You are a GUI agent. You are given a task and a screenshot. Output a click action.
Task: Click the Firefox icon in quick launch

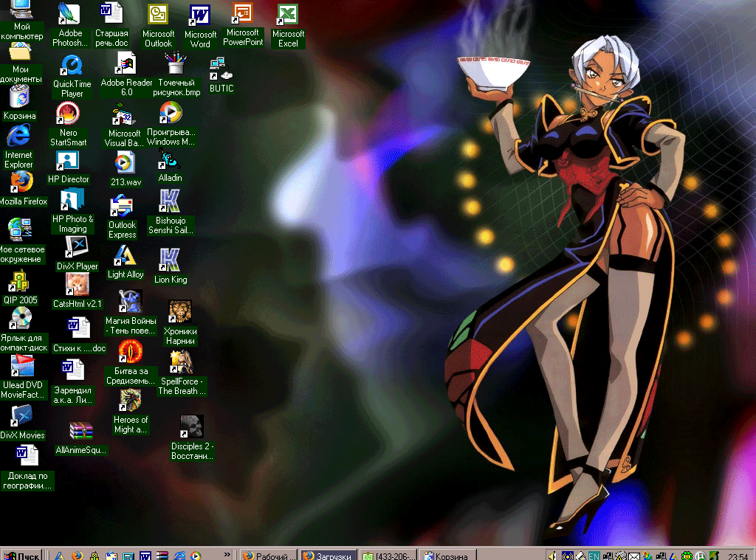pyautogui.click(x=77, y=556)
